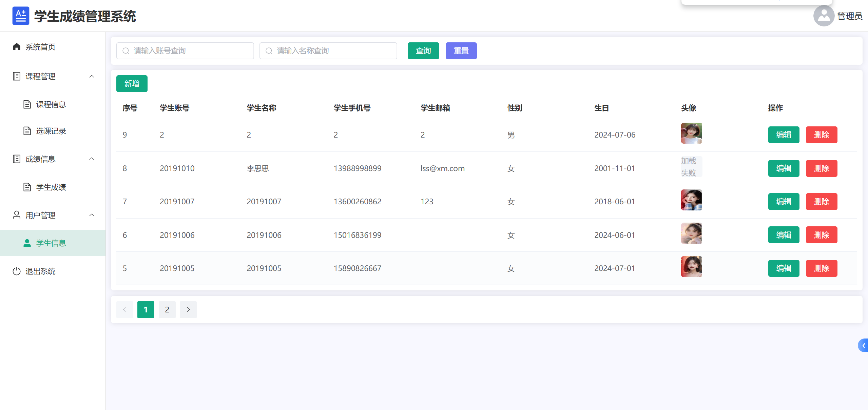Click 删除 on student 20191005
The image size is (868, 410).
pyautogui.click(x=821, y=268)
